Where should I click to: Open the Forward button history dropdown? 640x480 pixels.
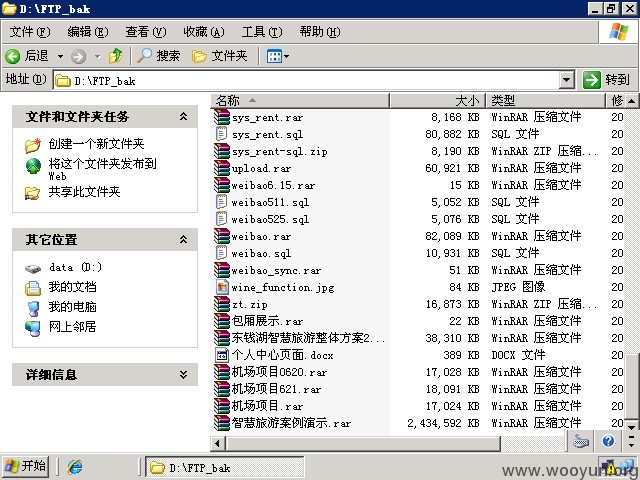coord(98,56)
